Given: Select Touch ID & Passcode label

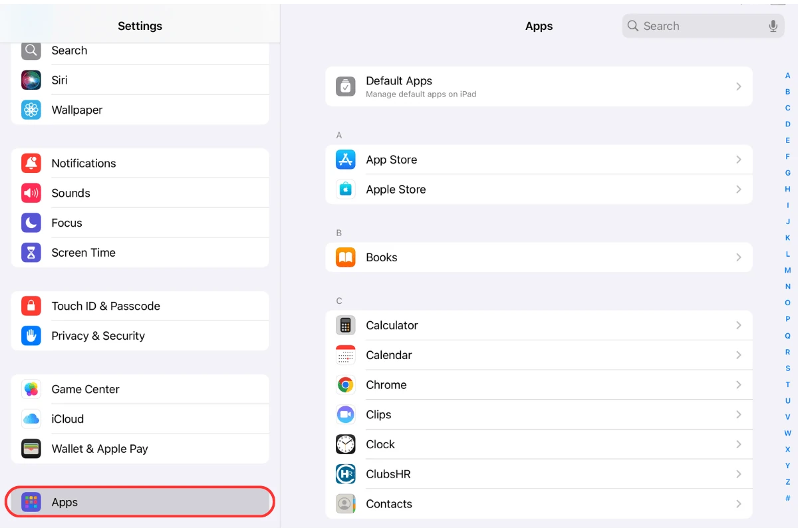Looking at the screenshot, I should (106, 306).
